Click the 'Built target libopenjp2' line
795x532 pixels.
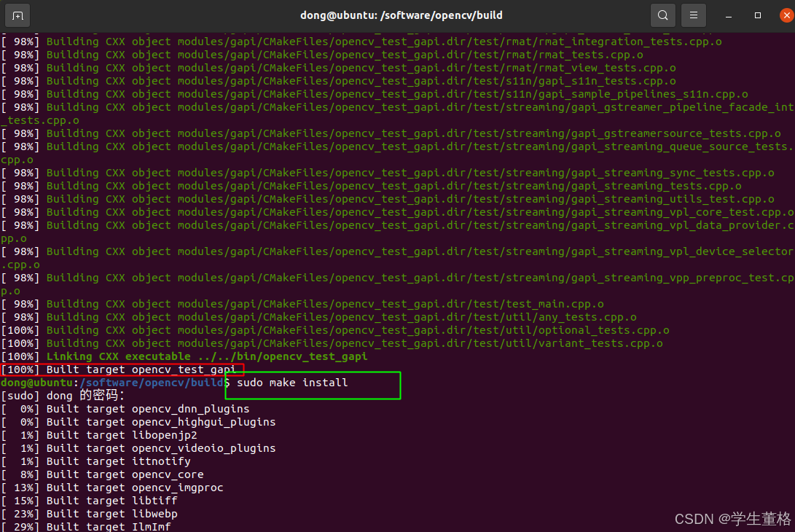pyautogui.click(x=99, y=435)
